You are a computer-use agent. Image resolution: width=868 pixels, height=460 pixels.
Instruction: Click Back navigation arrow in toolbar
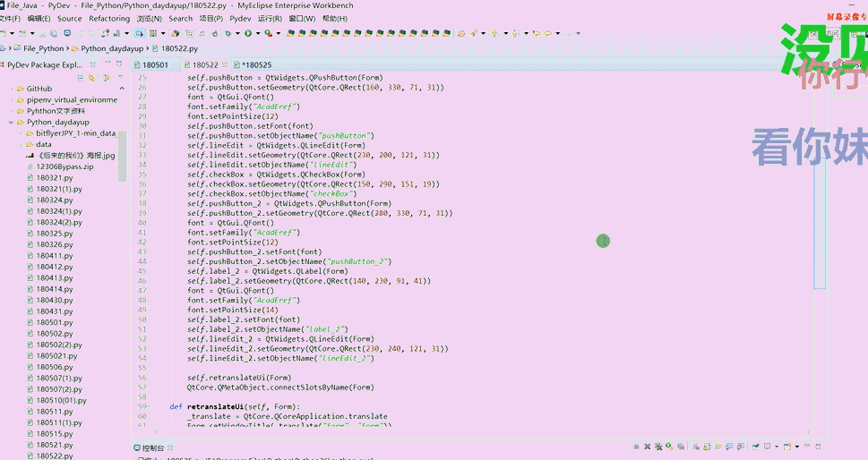tap(548, 33)
